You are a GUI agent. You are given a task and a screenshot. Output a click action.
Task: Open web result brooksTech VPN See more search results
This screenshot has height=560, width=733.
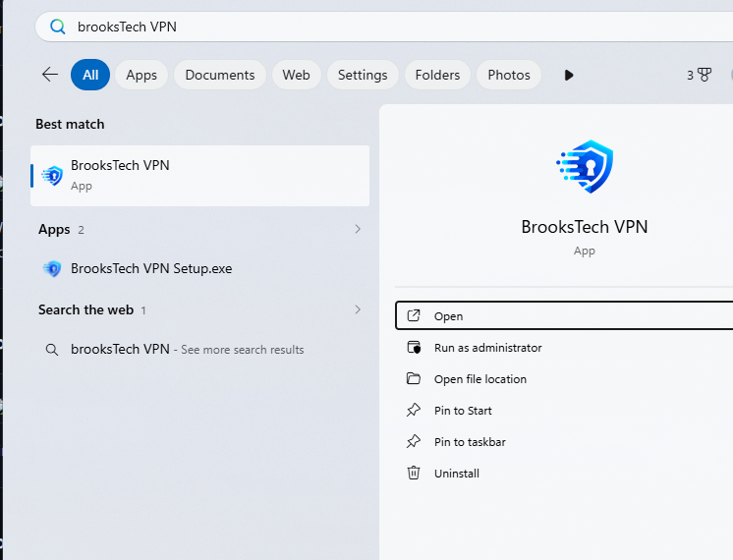(x=200, y=349)
